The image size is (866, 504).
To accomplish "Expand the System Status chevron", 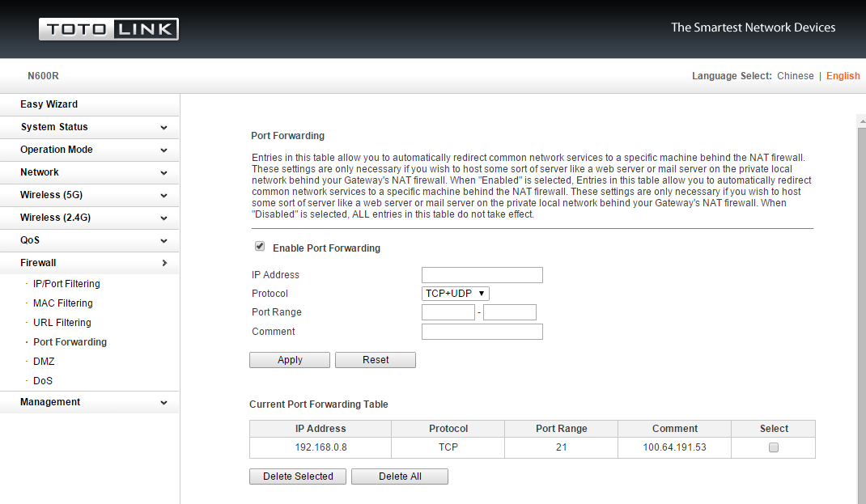I will tap(163, 128).
